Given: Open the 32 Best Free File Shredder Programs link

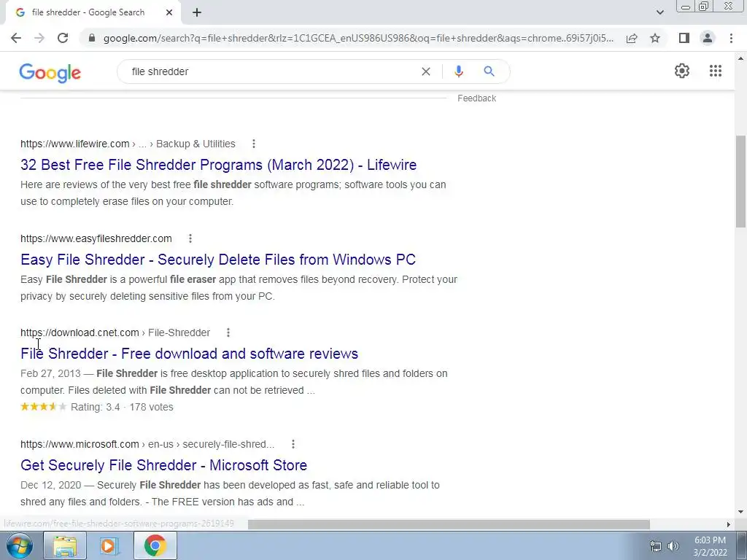Looking at the screenshot, I should click(219, 165).
